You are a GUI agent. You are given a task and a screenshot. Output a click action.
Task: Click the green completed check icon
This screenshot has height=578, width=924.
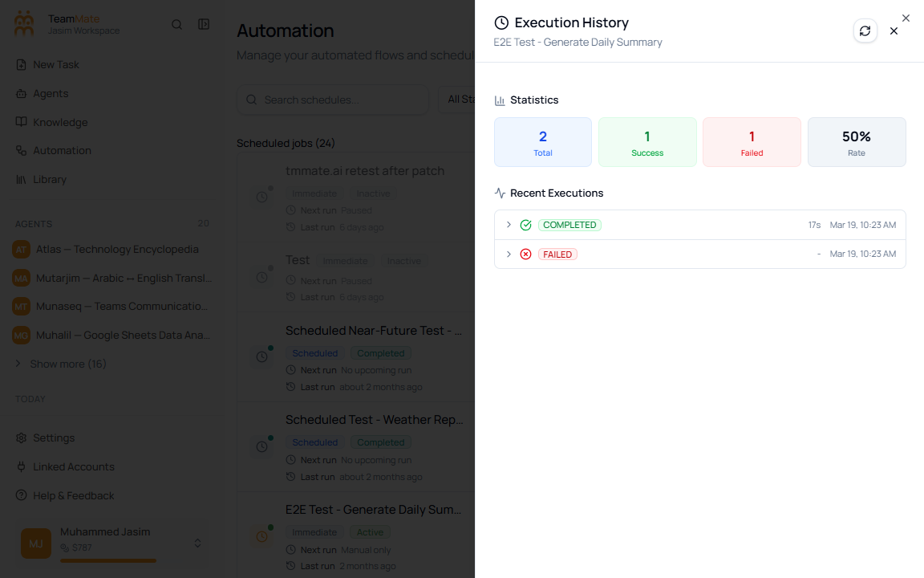pos(525,225)
